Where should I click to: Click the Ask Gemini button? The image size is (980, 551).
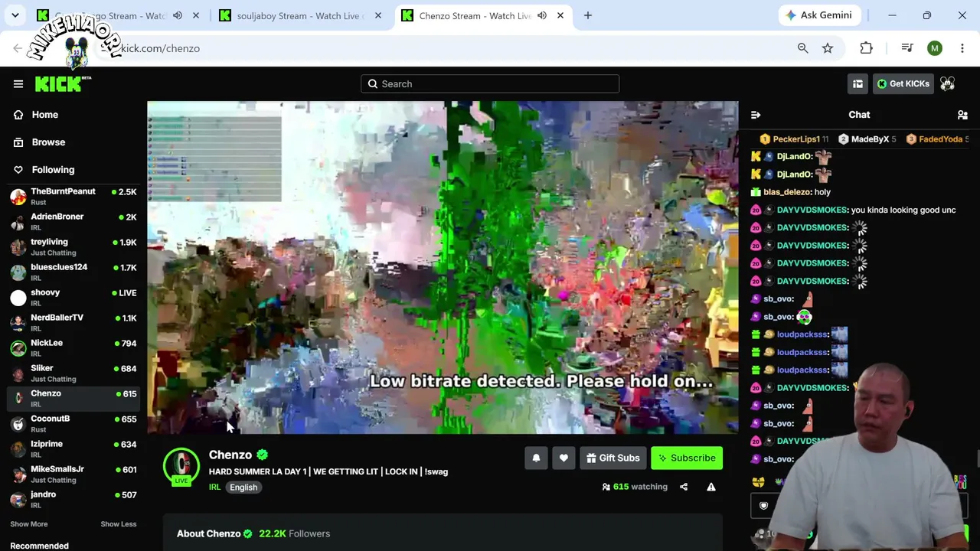821,15
